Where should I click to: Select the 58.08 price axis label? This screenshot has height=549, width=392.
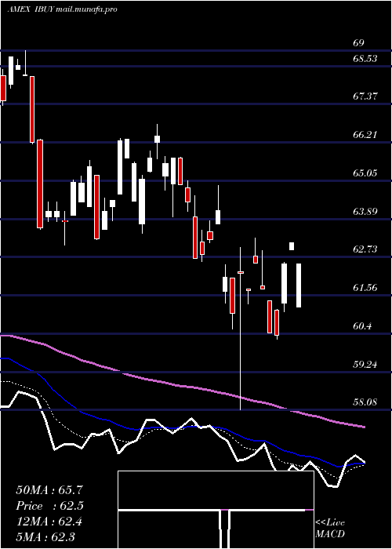point(365,402)
